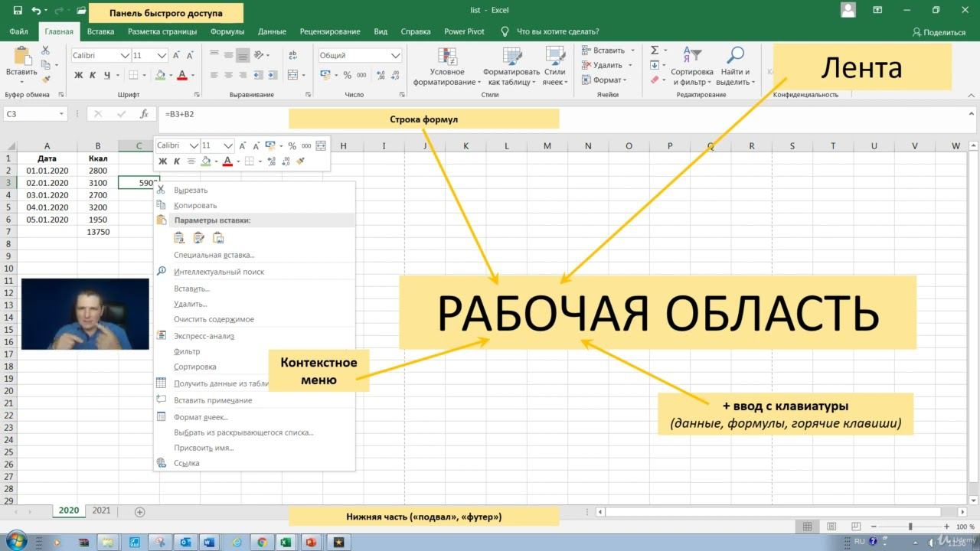Center text horizontally in the ribbon Alignment group
This screenshot has width=980, height=551.
[227, 75]
